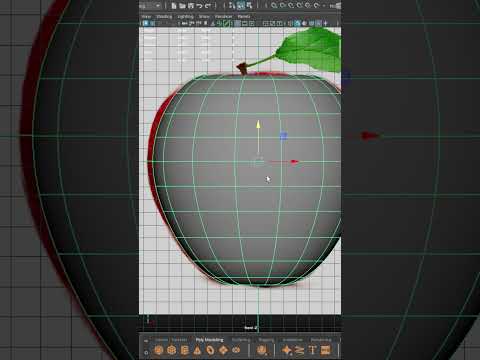Viewport: 480px width, 360px height.
Task: Create a polygon disc from the shelf
Action: coord(236,350)
